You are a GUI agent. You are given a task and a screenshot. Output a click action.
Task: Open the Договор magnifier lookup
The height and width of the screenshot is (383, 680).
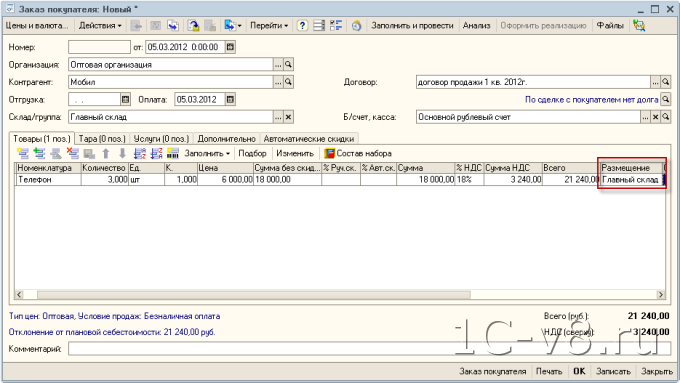[666, 82]
